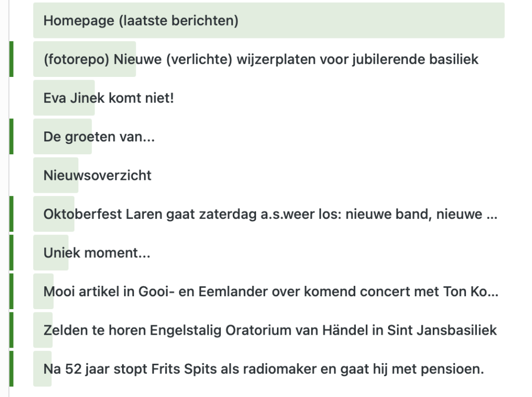
Task: Click green marker next to Uniek moment...
Action: 11,253
